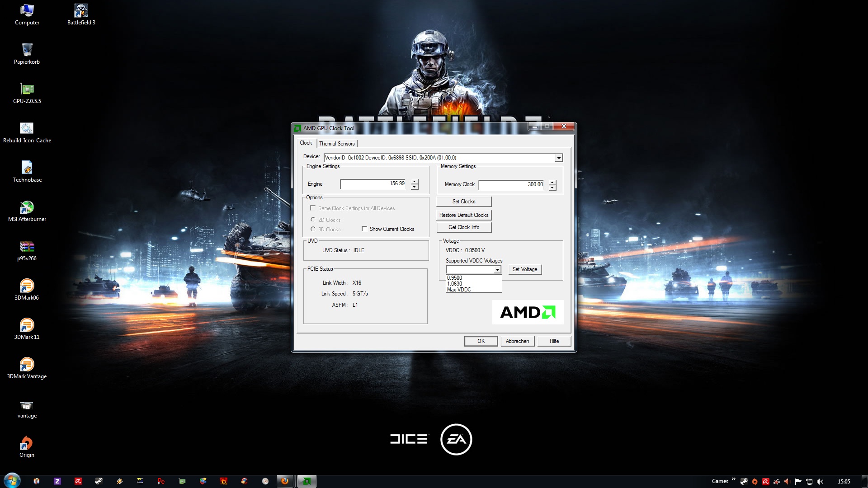The width and height of the screenshot is (868, 488).
Task: Click the Origin system tray icon
Action: tap(755, 482)
